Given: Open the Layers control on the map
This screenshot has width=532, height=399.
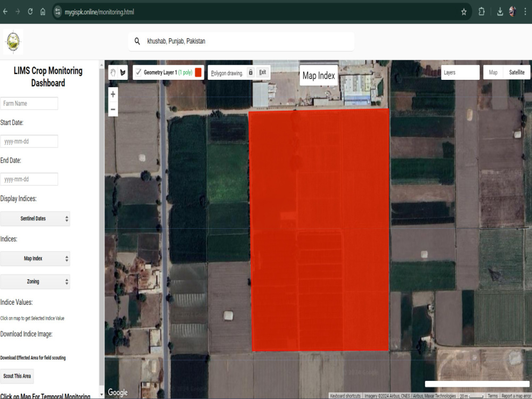Looking at the screenshot, I should pos(460,72).
